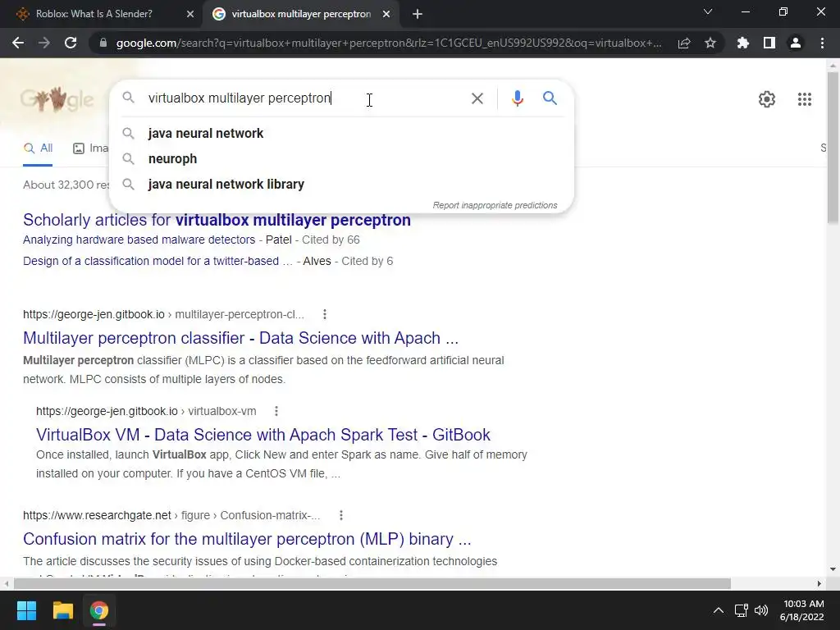Image resolution: width=840 pixels, height=630 pixels.
Task: Open Analyzing hardware based malware detectors
Action: pyautogui.click(x=139, y=240)
